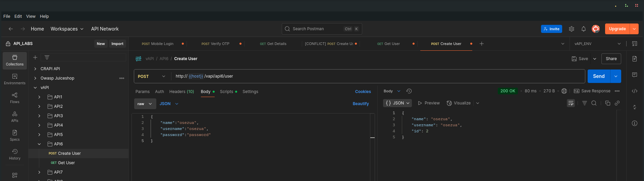Switch to the GET Get Details tab
This screenshot has width=644, height=181.
click(x=273, y=44)
